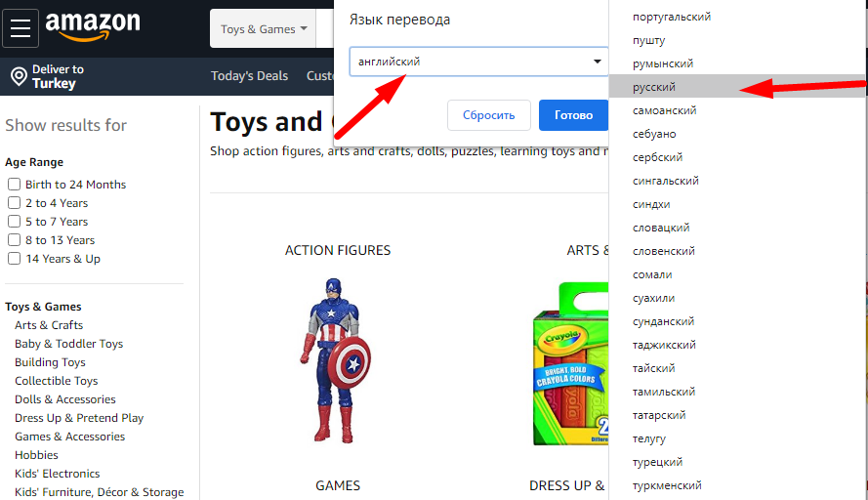Open Today's Deals link
This screenshot has height=500, width=868.
(x=249, y=76)
